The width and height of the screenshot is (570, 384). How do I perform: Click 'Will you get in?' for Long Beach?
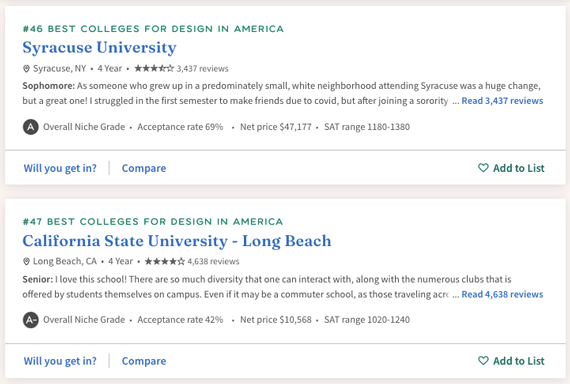pos(60,361)
